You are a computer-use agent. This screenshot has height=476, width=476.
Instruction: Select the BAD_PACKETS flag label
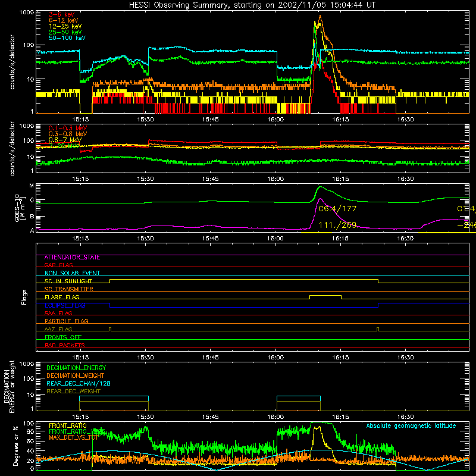click(x=65, y=345)
